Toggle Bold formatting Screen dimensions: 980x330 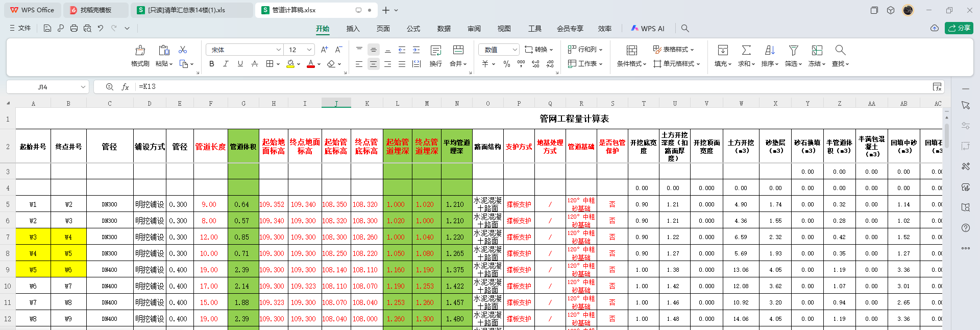pyautogui.click(x=211, y=64)
